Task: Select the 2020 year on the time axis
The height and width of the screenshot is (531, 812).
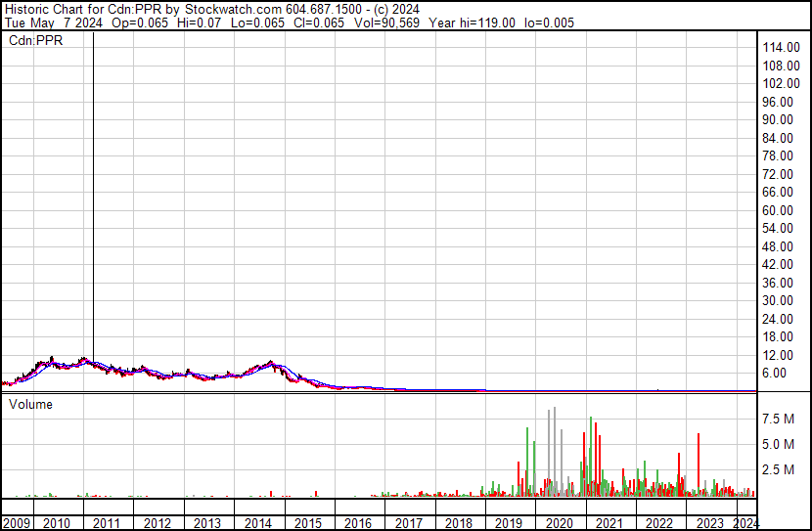Action: pyautogui.click(x=560, y=523)
